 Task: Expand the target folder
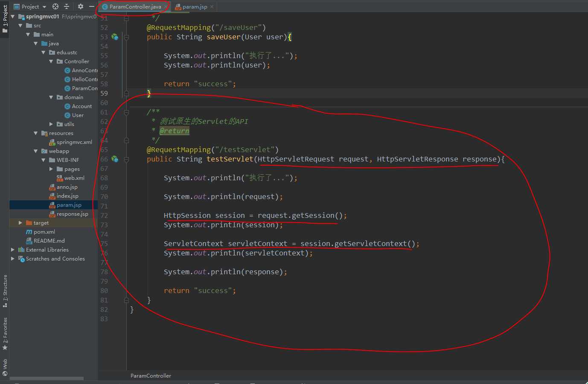coord(20,223)
